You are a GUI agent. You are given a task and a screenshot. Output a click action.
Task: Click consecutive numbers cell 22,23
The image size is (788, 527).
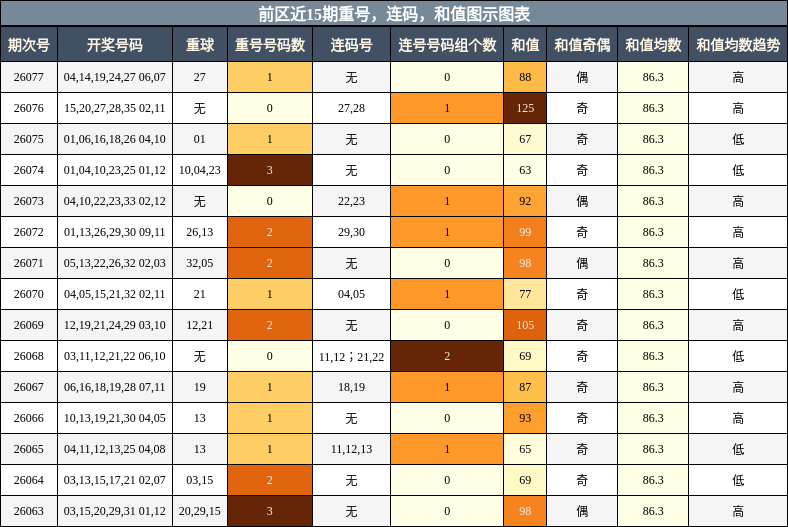pyautogui.click(x=351, y=201)
